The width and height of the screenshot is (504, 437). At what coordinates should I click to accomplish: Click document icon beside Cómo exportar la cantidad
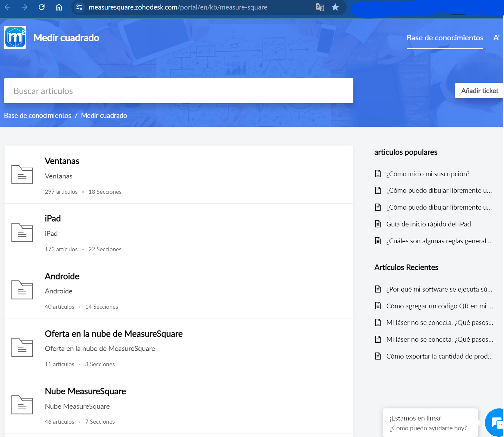(x=378, y=356)
